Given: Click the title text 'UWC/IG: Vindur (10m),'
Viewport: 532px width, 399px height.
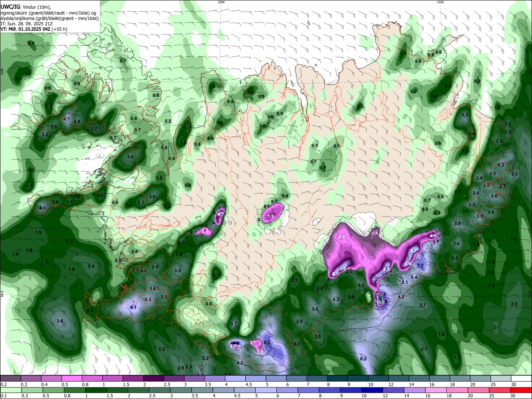Looking at the screenshot, I should point(26,7).
